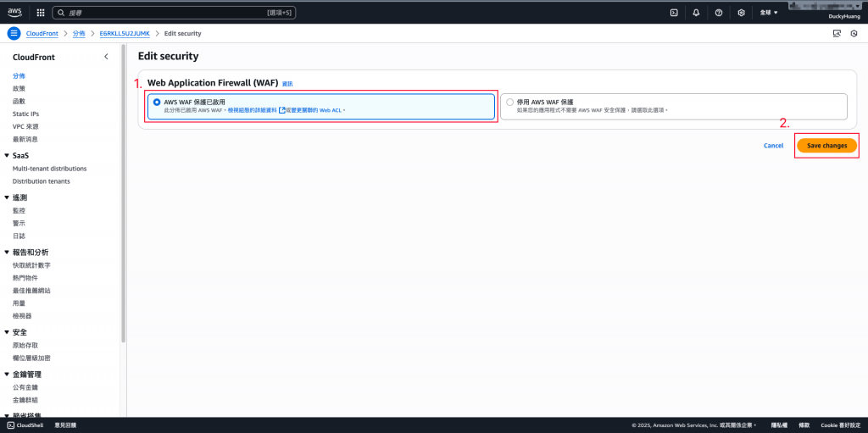This screenshot has height=433, width=868.
Task: Open 日誌 in the sidebar
Action: pyautogui.click(x=19, y=236)
